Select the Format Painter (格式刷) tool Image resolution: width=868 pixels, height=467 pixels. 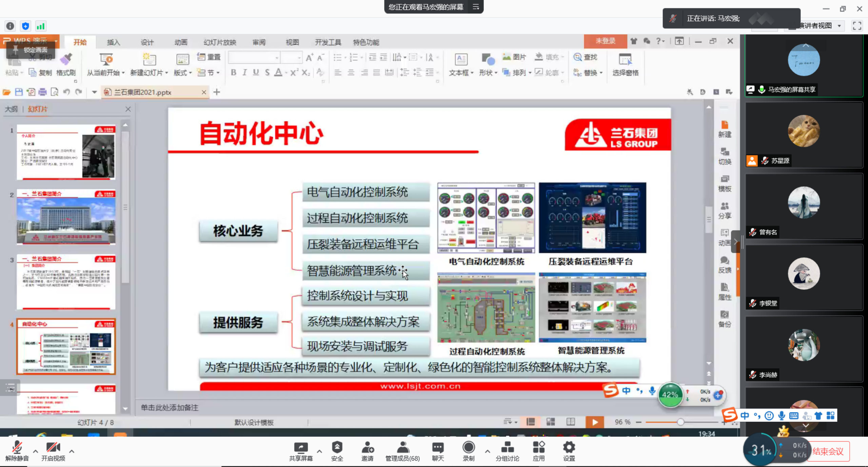pyautogui.click(x=66, y=64)
